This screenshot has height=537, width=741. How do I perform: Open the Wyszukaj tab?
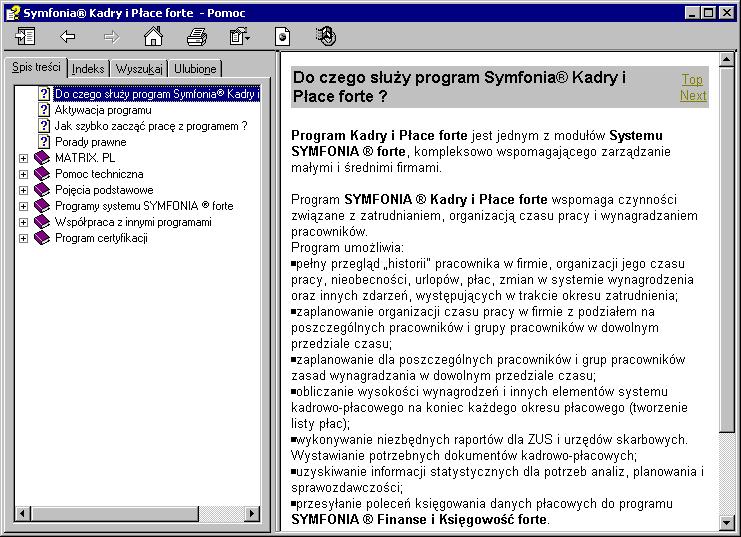[139, 69]
